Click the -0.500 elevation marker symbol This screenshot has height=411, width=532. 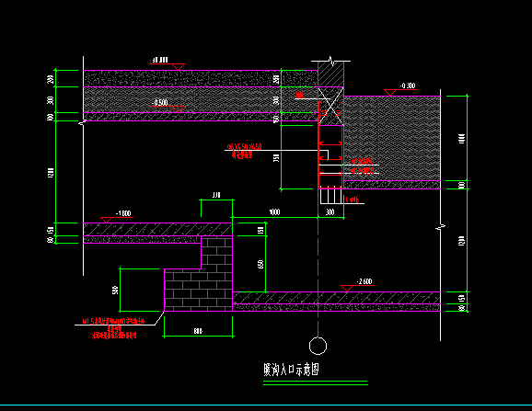coord(178,109)
